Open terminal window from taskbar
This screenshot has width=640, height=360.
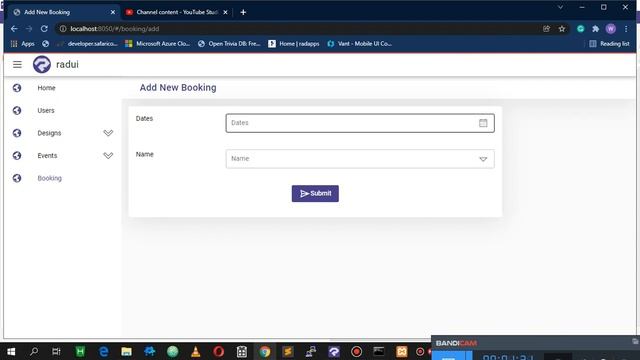point(379,351)
